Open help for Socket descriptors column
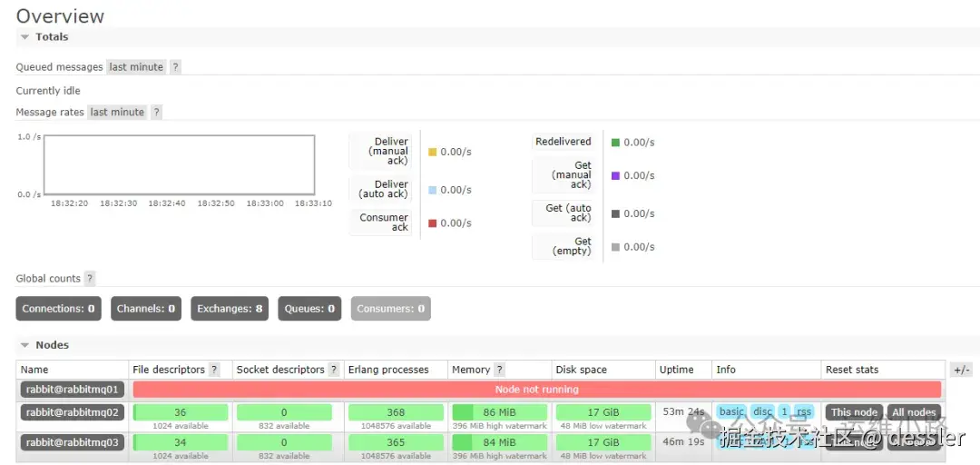The height and width of the screenshot is (465, 980). 334,370
